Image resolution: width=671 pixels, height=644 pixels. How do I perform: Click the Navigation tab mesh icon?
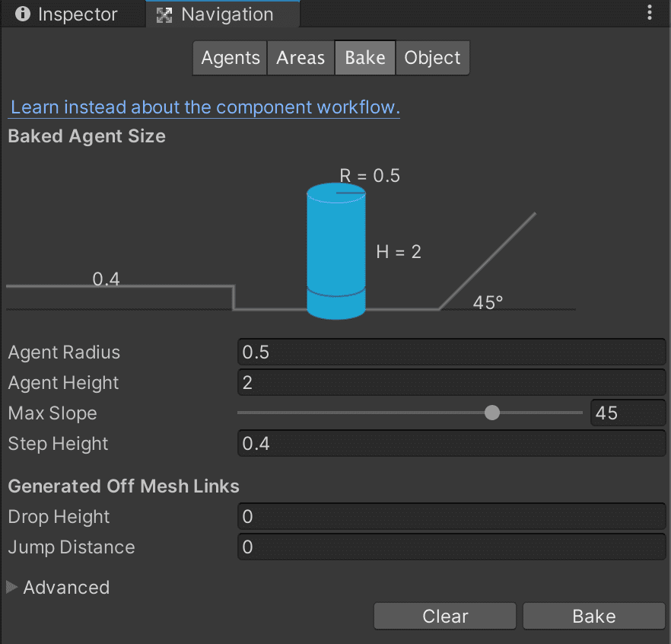tap(164, 15)
